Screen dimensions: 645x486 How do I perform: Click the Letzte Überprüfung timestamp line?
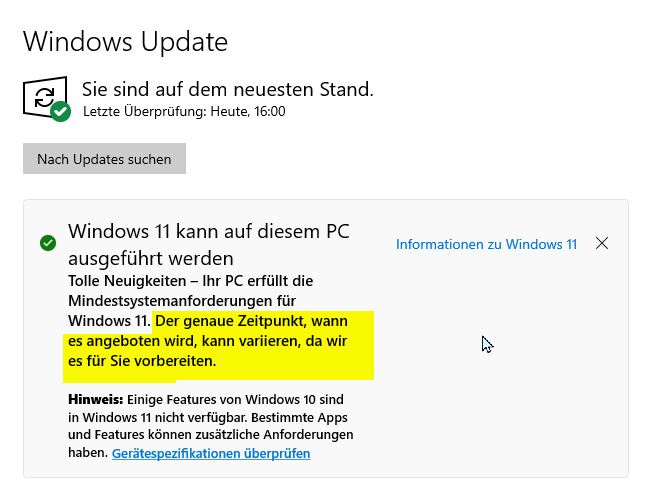[184, 112]
